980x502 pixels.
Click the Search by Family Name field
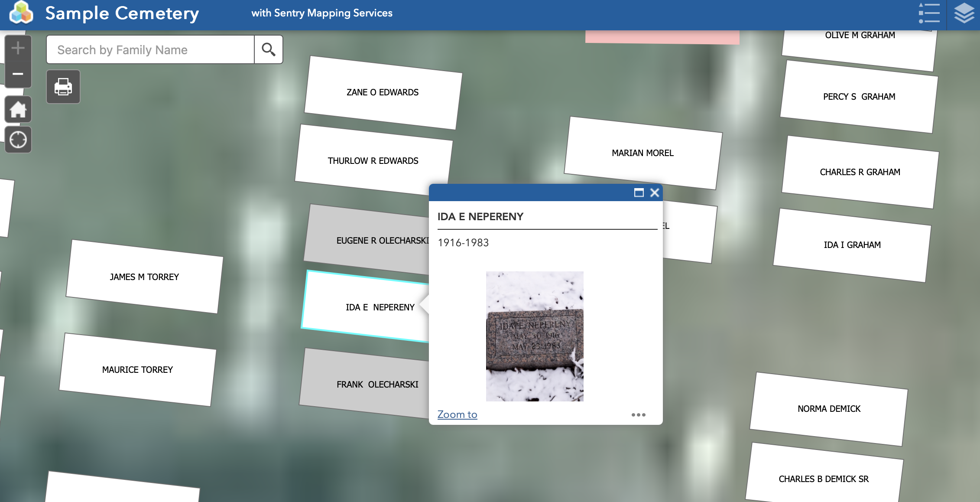click(x=150, y=50)
